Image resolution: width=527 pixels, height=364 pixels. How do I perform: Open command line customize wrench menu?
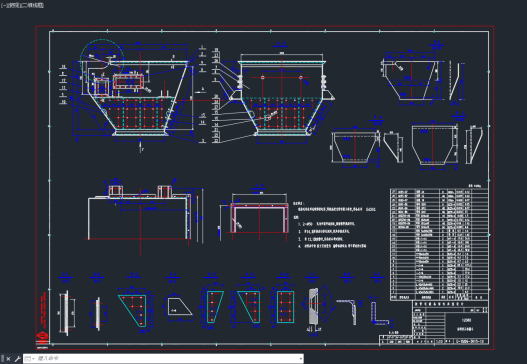[x=17, y=359]
